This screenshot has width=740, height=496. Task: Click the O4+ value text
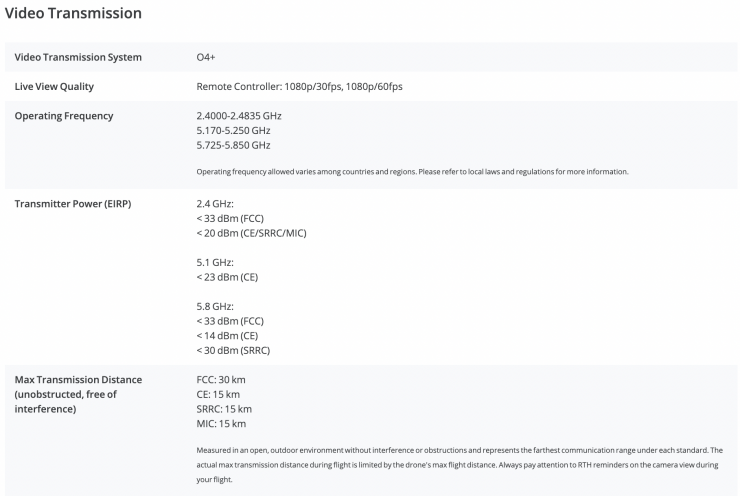click(207, 57)
